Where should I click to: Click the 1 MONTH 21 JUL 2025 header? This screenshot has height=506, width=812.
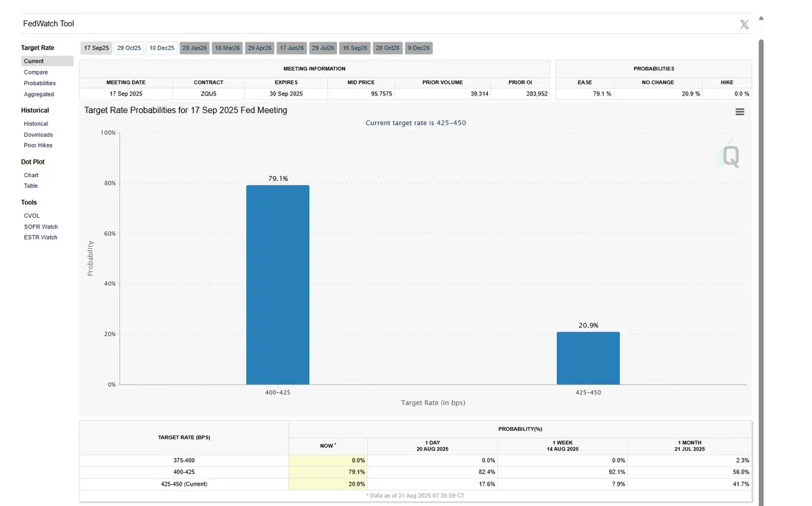pyautogui.click(x=690, y=446)
